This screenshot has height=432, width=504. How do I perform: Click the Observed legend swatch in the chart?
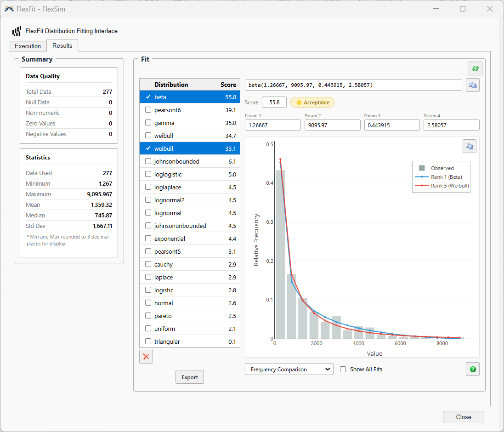tap(422, 168)
